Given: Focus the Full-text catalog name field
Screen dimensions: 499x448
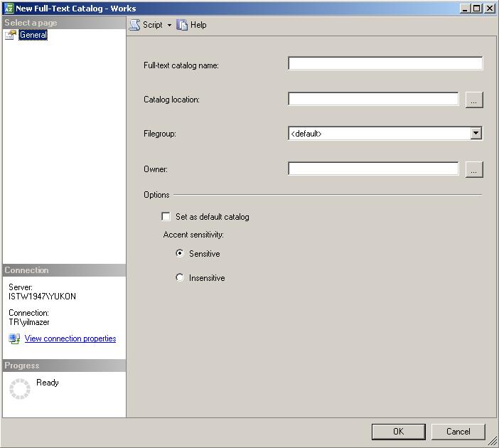Looking at the screenshot, I should click(x=385, y=64).
